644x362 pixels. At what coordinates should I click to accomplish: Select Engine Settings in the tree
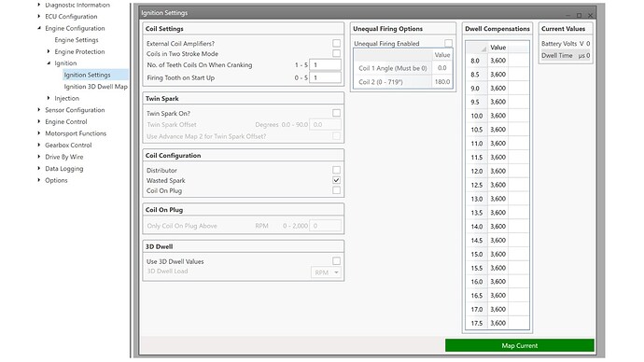point(77,40)
